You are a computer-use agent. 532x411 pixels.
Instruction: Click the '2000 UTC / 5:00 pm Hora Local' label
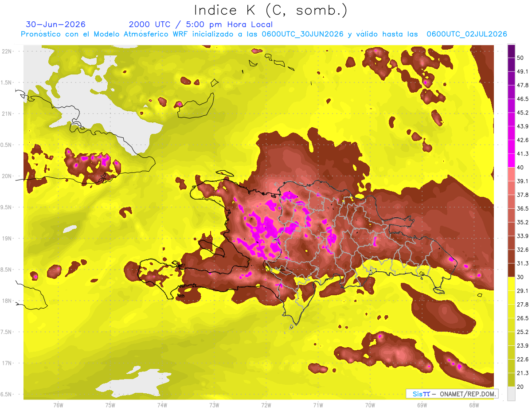click(x=201, y=25)
